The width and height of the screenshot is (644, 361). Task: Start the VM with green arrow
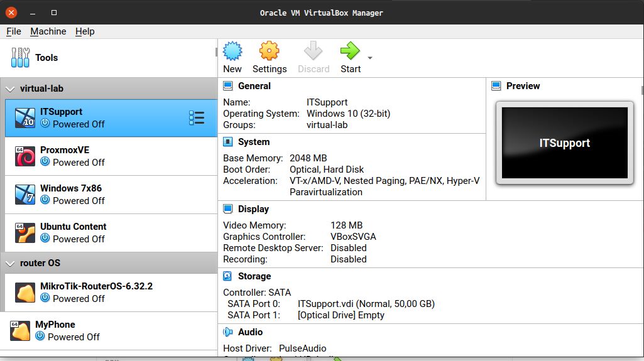(x=350, y=51)
